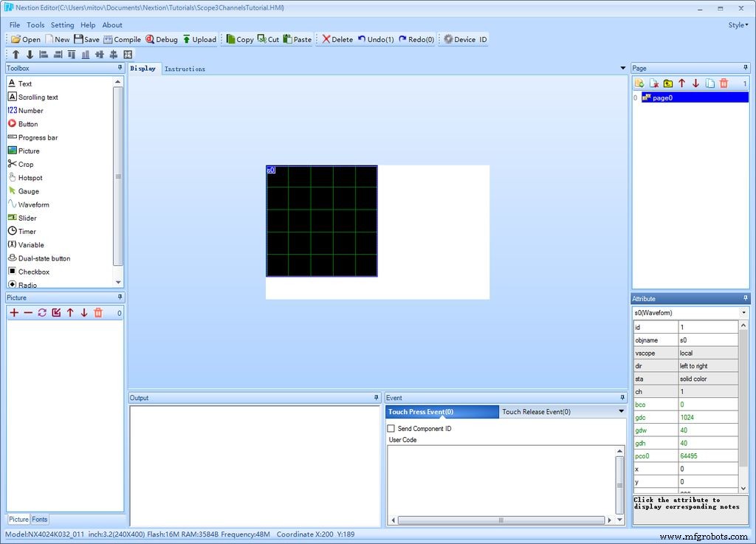Add a Gauge component from the toolbox
The height and width of the screenshot is (544, 756).
click(x=27, y=191)
